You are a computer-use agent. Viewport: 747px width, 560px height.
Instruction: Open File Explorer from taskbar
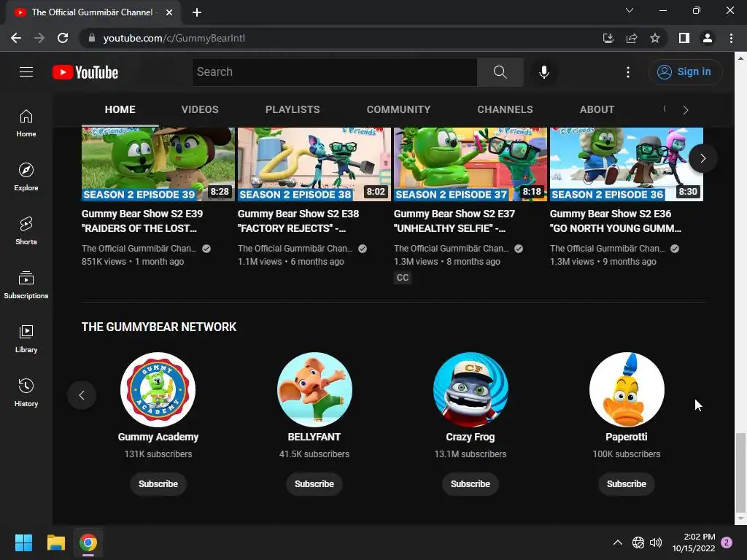tap(55, 542)
